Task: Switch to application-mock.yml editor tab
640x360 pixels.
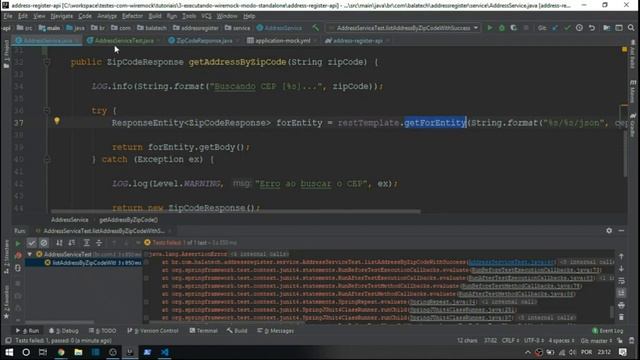Action: click(282, 41)
